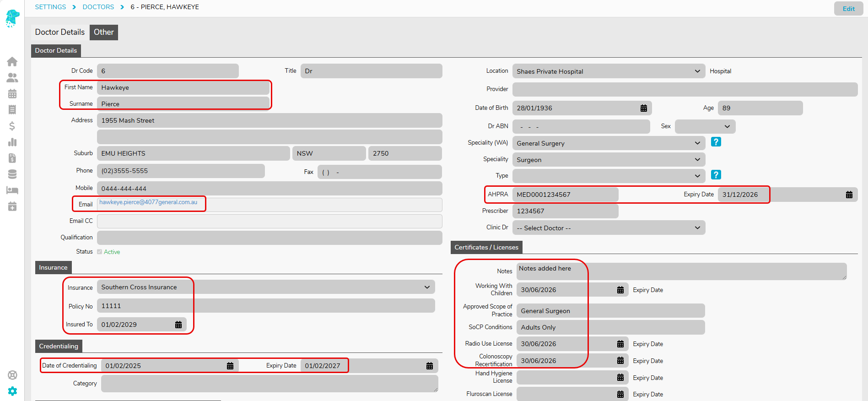Image resolution: width=868 pixels, height=401 pixels.
Task: Toggle the Active status checkbox
Action: coord(99,252)
